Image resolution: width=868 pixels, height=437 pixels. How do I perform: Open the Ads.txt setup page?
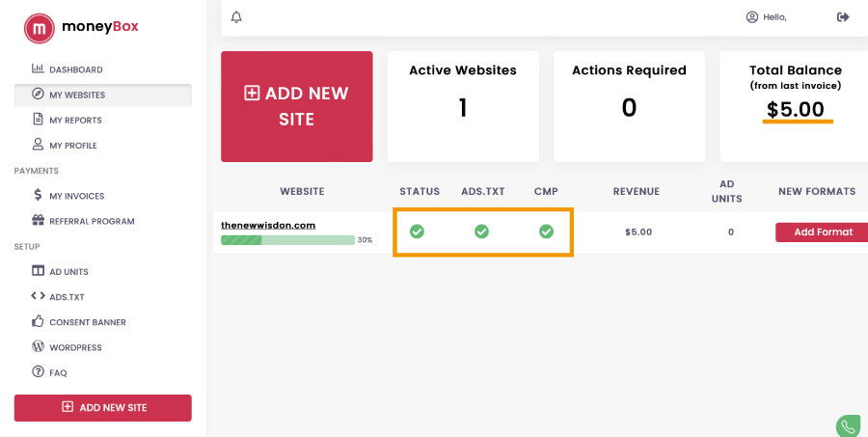click(x=103, y=297)
